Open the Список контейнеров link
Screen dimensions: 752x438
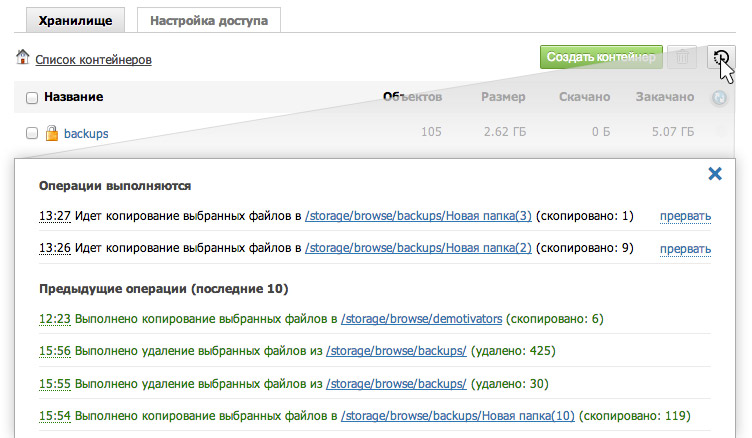coord(93,60)
